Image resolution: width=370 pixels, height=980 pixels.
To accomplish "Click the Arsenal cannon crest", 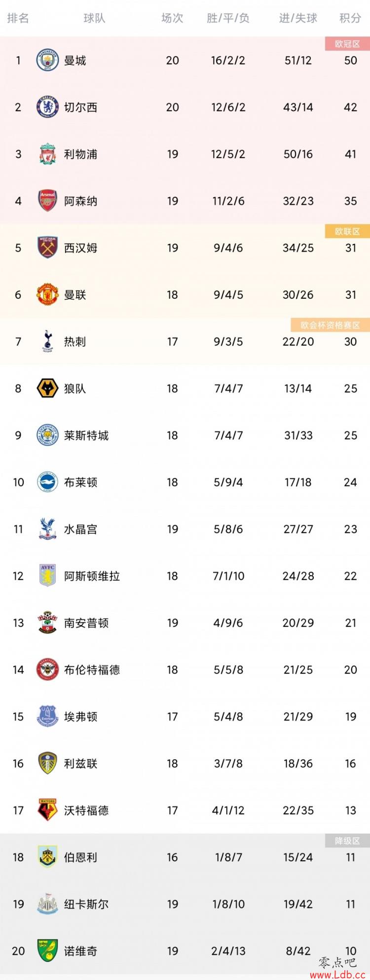I will click(48, 201).
